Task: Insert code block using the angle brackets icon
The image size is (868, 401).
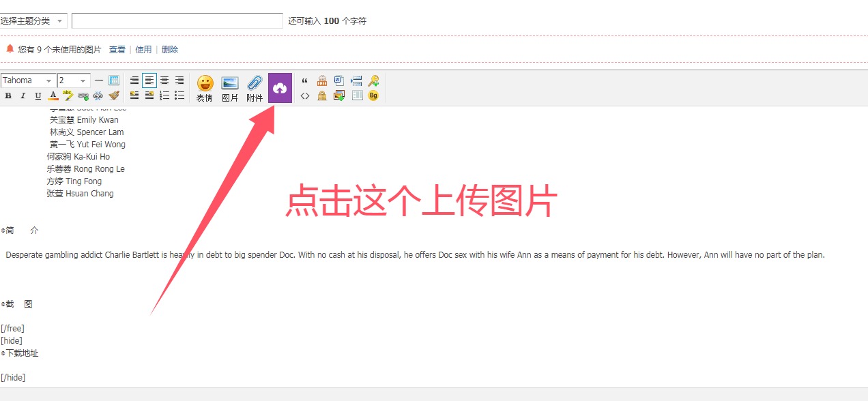Action: [x=304, y=95]
